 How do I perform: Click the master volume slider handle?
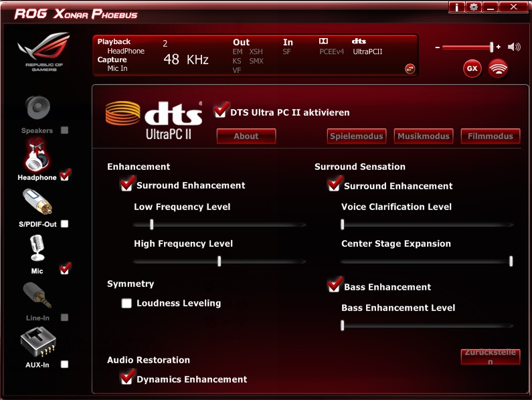491,47
